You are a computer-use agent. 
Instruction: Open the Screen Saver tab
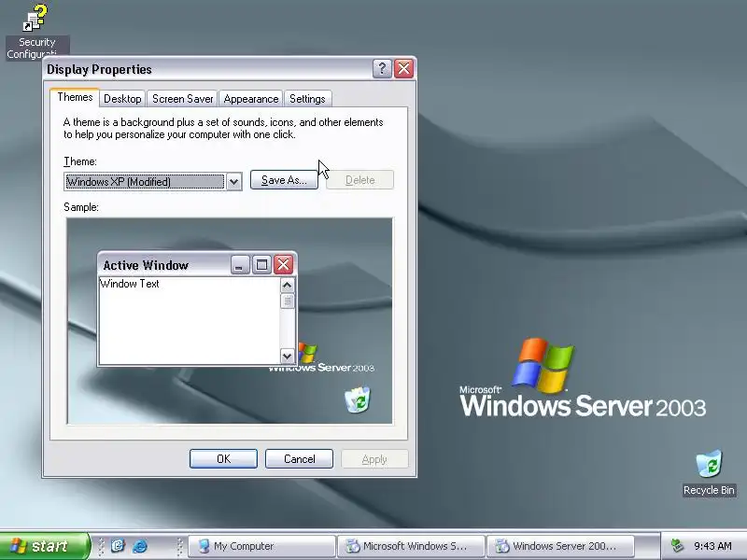coord(182,99)
